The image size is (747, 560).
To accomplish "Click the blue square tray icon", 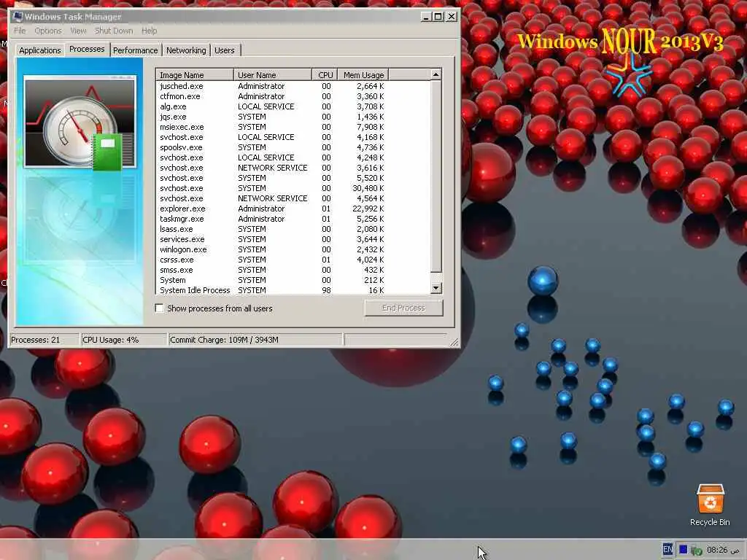I will pos(683,550).
